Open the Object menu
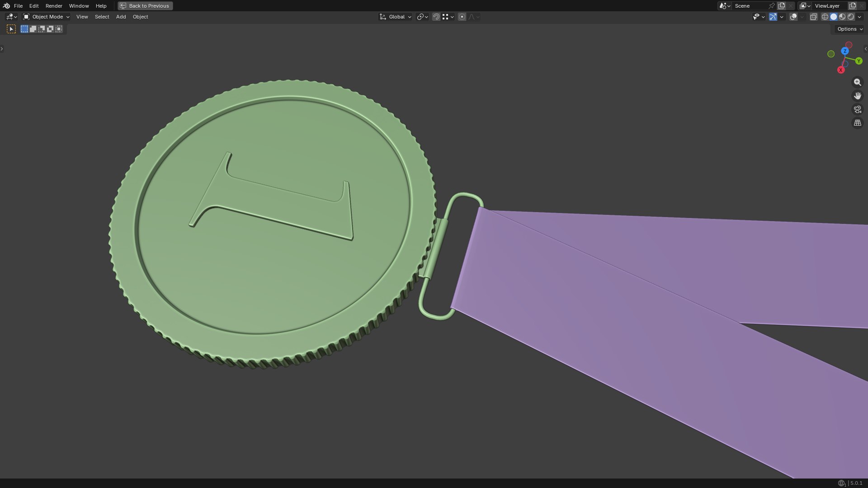868x488 pixels. pos(140,17)
